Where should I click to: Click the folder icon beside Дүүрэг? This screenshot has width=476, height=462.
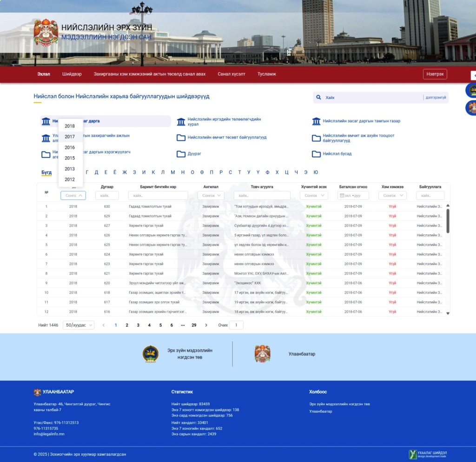181,154
